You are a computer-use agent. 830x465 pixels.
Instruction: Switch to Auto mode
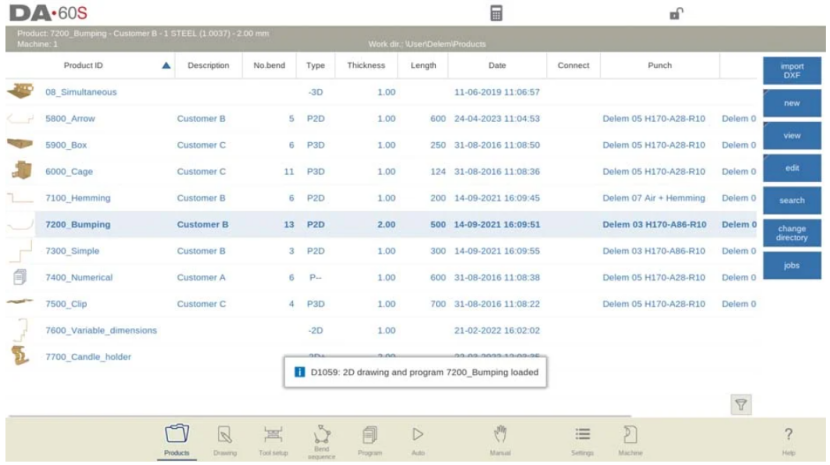click(418, 439)
